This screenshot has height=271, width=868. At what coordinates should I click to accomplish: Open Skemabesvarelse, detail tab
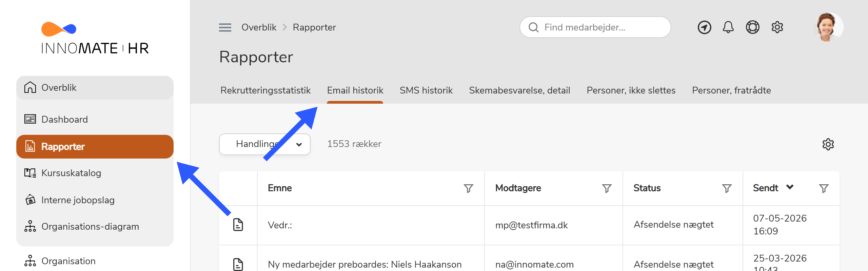pos(519,90)
